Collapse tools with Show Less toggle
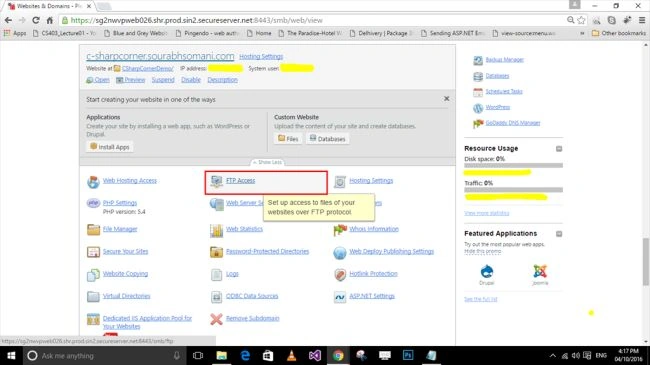 click(x=267, y=162)
